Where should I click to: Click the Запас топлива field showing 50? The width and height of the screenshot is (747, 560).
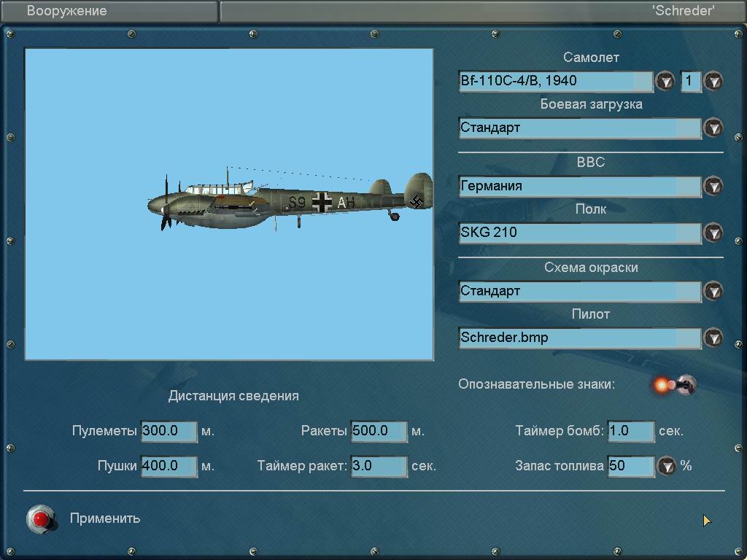(631, 466)
